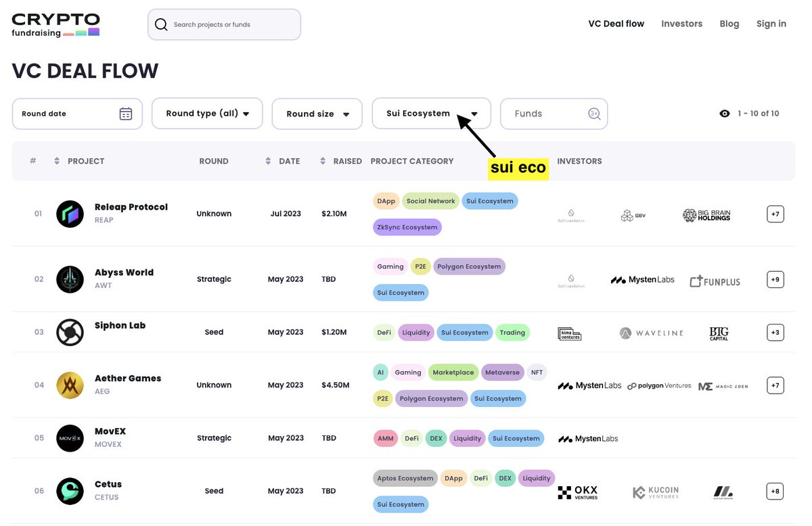The width and height of the screenshot is (812, 526).
Task: Click the Polygon Ventures investor logo
Action: (659, 386)
